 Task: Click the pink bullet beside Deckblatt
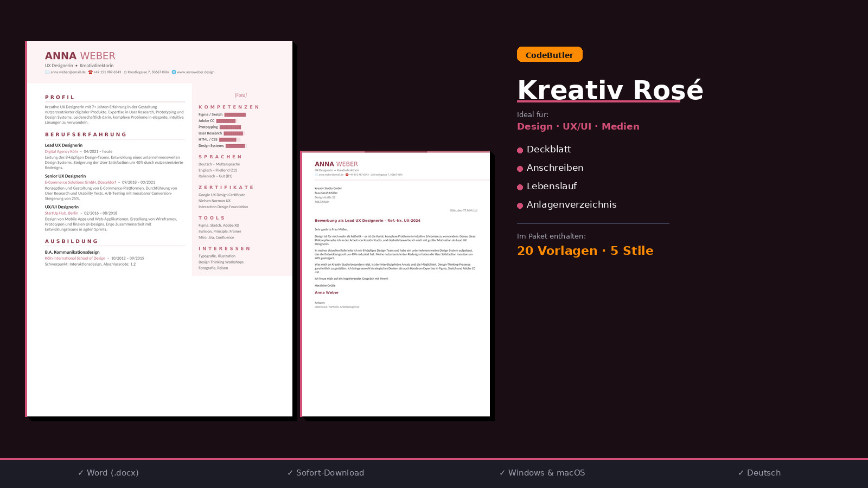point(520,150)
